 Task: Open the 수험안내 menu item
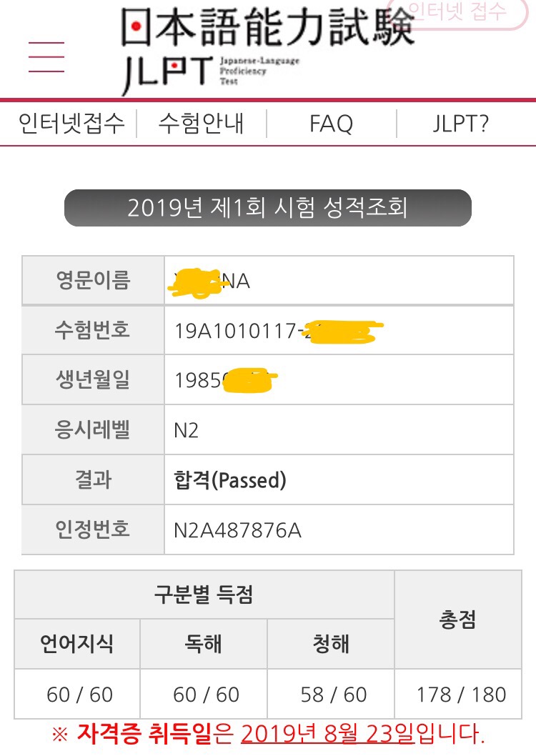[x=201, y=124]
